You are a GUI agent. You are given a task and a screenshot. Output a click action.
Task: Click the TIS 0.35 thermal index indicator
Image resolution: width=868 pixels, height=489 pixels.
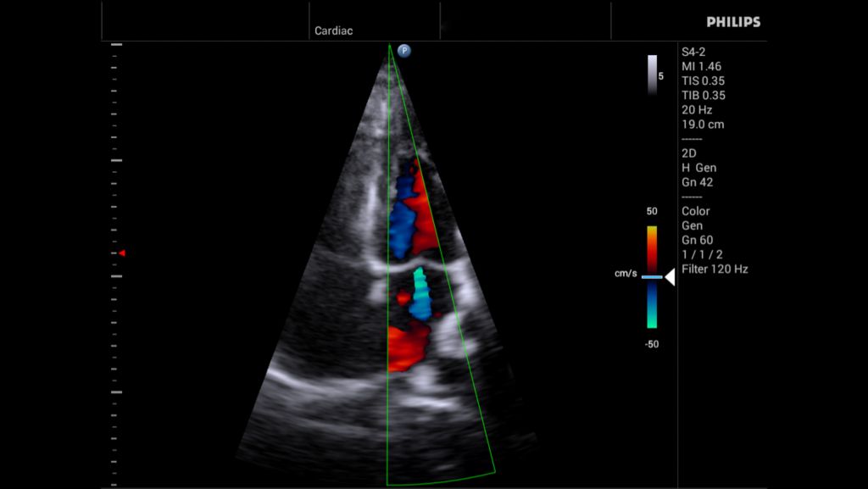click(705, 80)
